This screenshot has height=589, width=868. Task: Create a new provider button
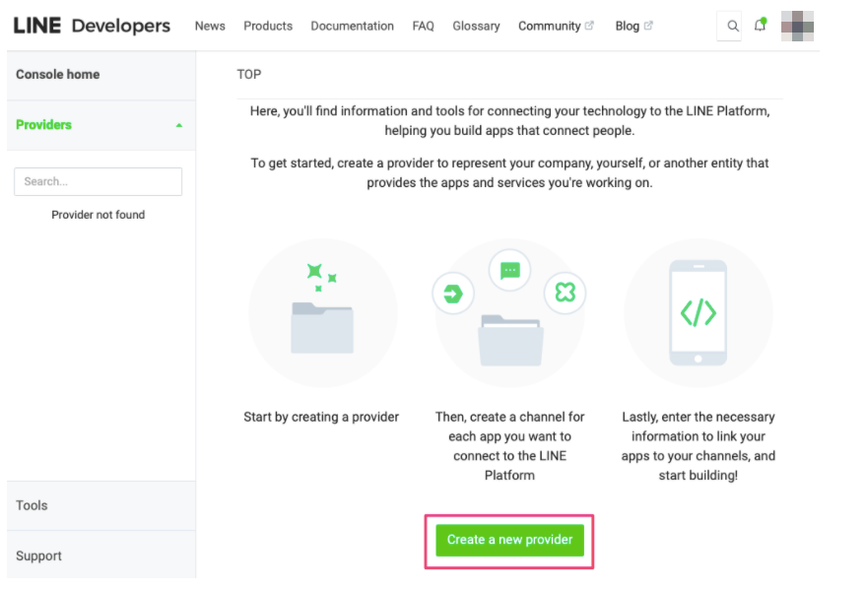coord(509,540)
